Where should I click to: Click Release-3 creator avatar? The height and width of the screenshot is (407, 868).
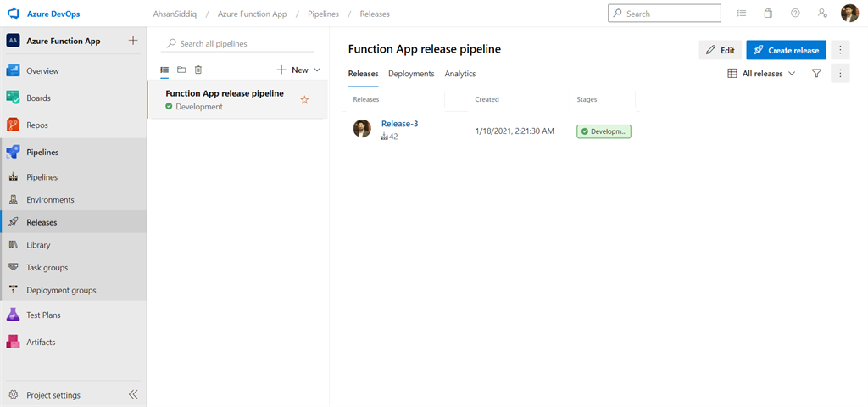pyautogui.click(x=362, y=129)
